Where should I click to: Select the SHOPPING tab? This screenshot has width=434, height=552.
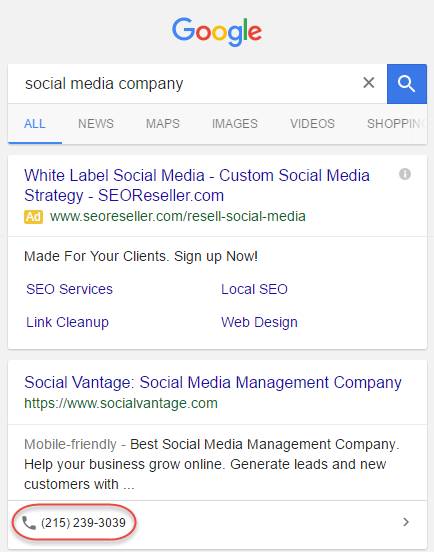coord(397,124)
